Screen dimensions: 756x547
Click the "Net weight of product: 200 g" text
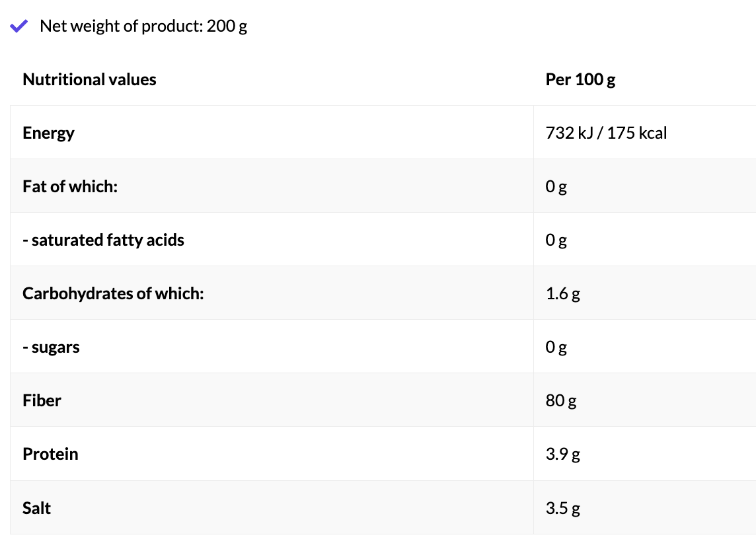coord(143,26)
